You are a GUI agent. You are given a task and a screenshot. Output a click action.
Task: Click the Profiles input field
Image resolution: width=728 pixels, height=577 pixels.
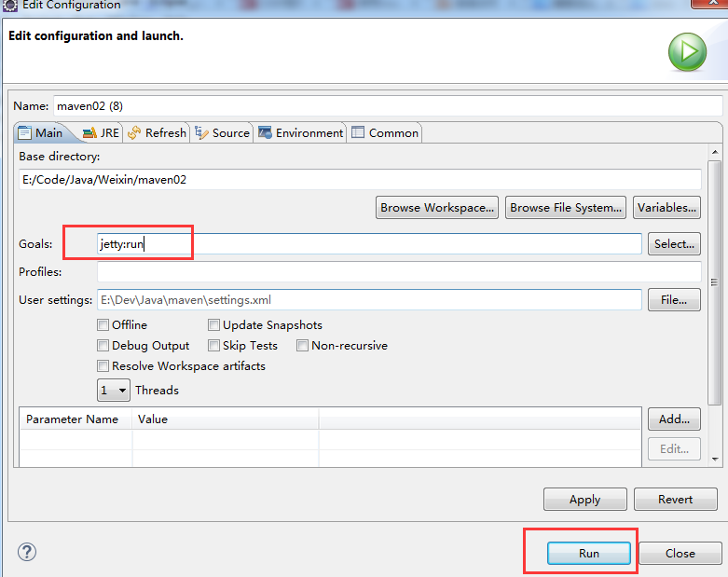399,271
